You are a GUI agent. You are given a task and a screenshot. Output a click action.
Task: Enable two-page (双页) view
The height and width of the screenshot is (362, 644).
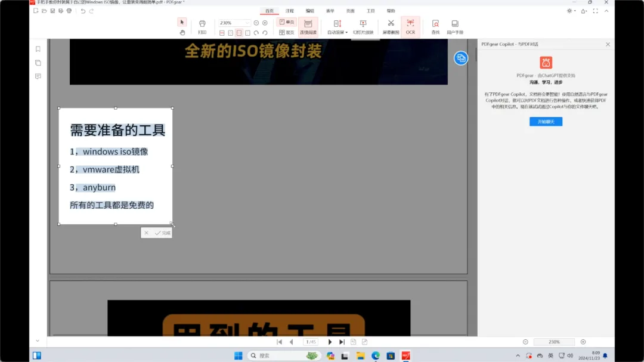click(287, 32)
